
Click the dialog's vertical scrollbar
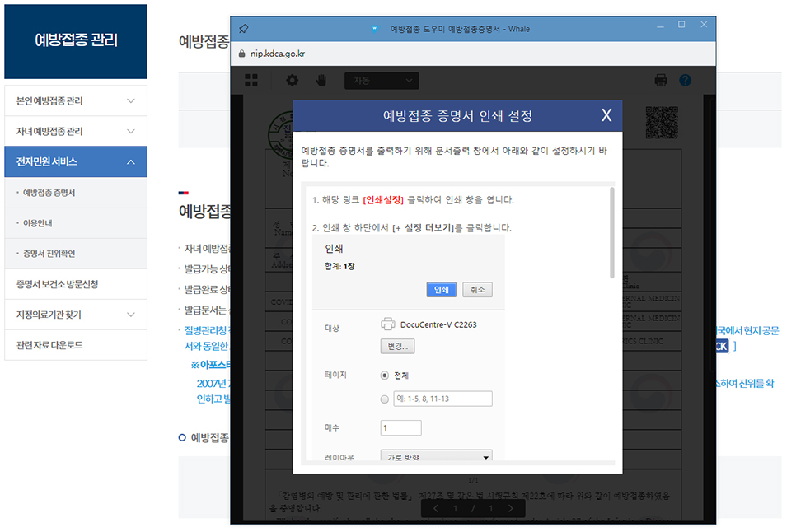click(611, 233)
